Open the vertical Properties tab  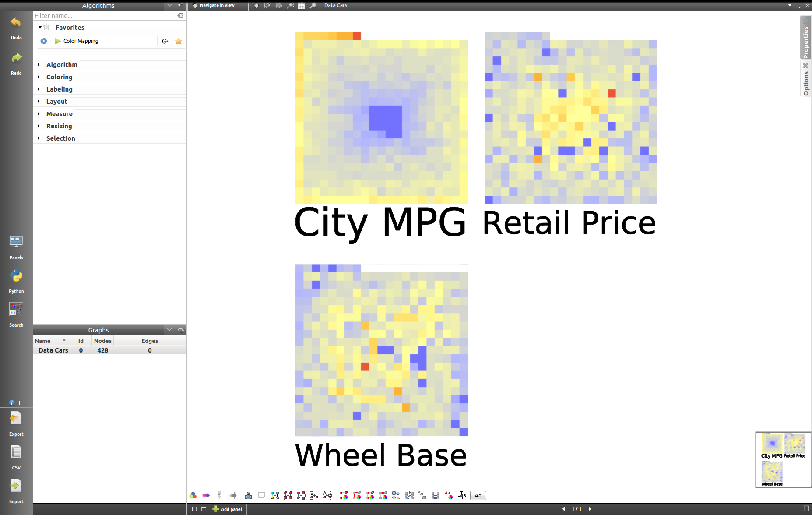pos(805,42)
